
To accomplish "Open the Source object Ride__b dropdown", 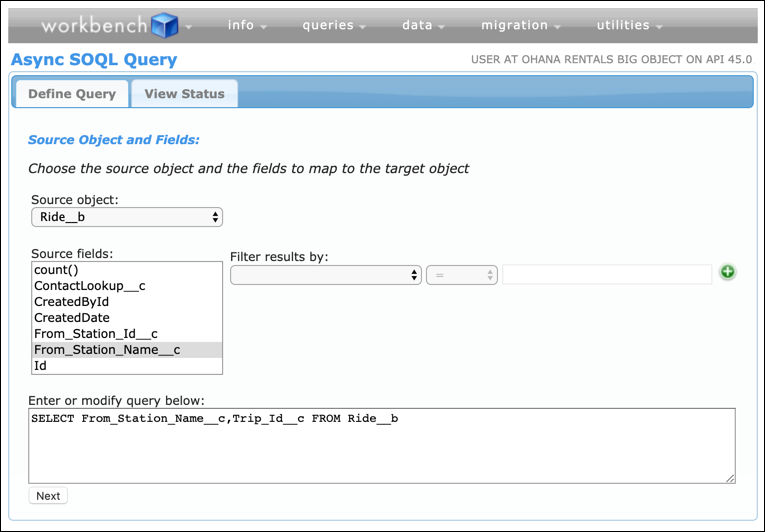I will coord(127,217).
